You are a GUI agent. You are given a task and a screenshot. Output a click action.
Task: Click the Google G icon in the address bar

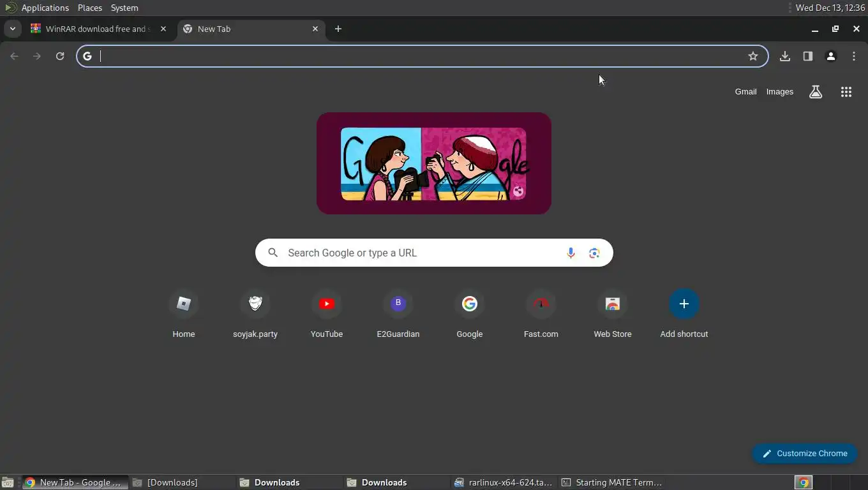87,56
